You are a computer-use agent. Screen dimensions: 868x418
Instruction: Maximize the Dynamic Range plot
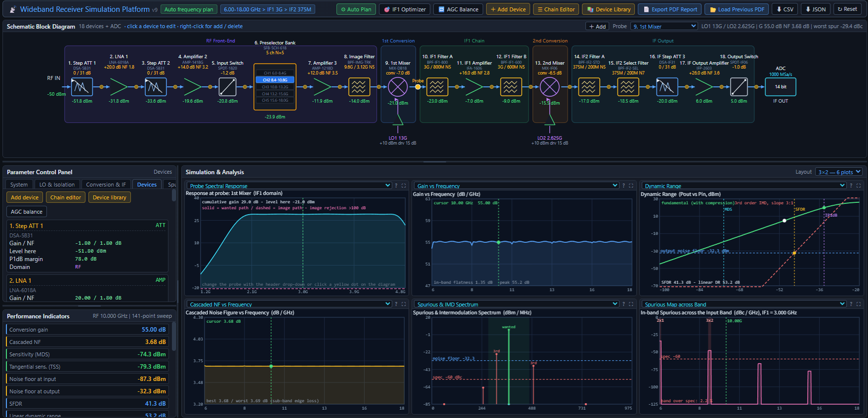859,186
